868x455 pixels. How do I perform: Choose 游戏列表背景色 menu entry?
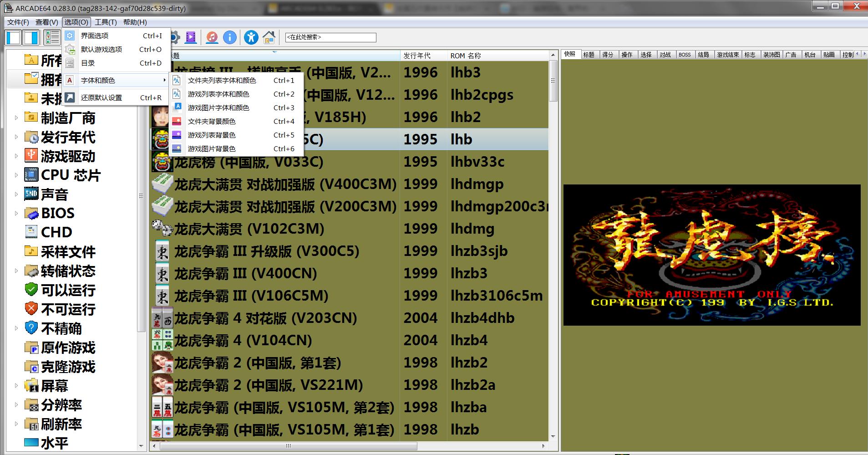tap(212, 135)
